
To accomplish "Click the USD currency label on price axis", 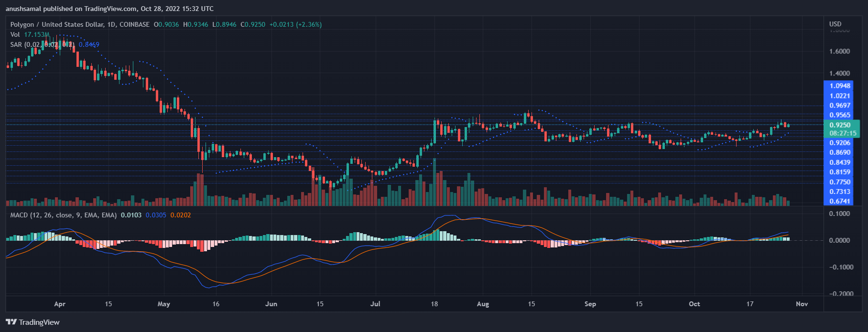I will coord(835,24).
